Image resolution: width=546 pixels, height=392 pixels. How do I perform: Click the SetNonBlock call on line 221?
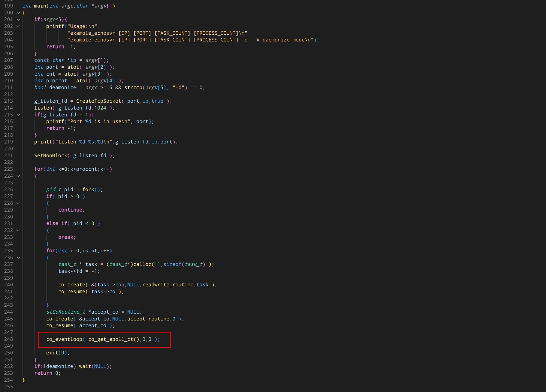(50, 155)
